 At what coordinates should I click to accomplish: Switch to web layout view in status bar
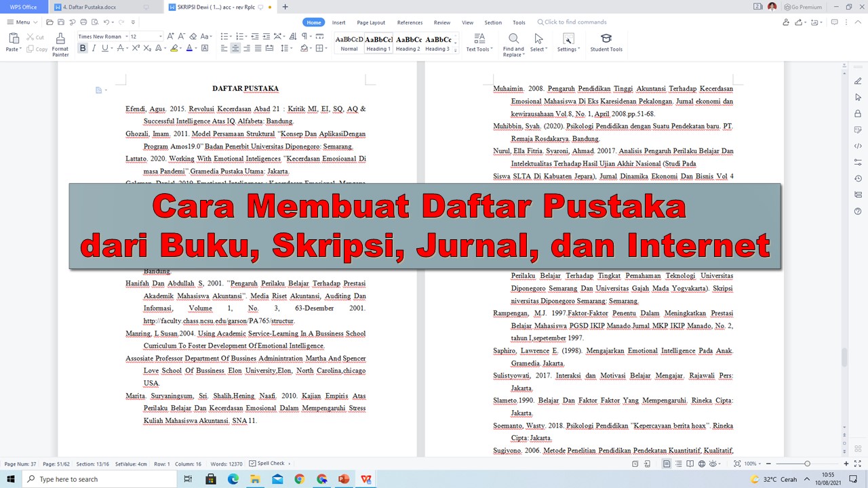tap(702, 464)
